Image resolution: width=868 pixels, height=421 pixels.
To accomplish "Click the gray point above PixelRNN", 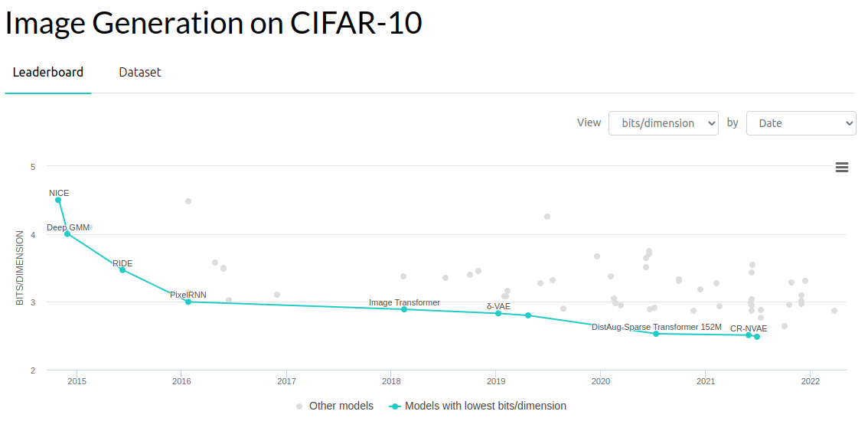I will (188, 201).
